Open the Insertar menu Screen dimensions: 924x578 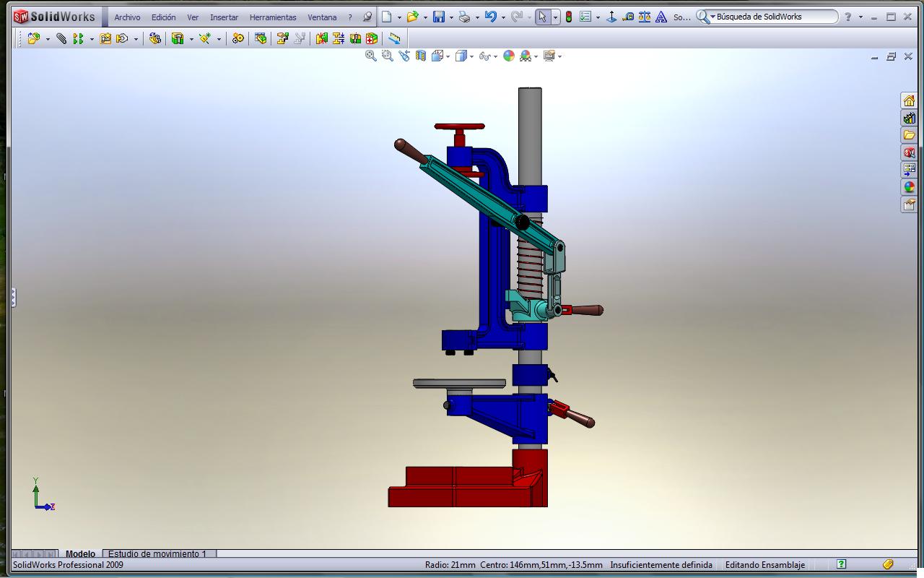tap(224, 17)
